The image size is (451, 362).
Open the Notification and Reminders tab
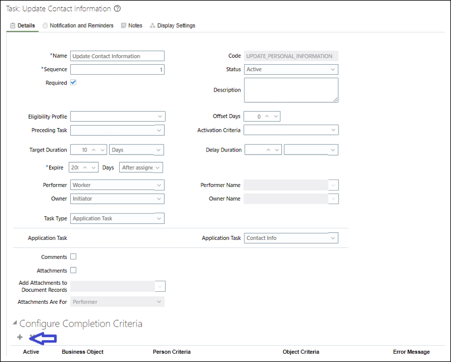point(78,26)
